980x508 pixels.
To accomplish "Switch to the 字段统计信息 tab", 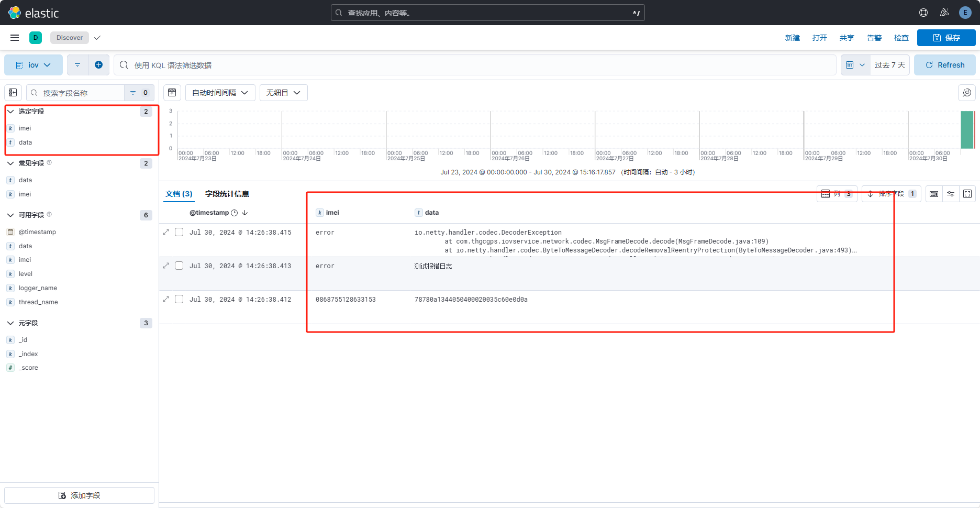I will 227,194.
